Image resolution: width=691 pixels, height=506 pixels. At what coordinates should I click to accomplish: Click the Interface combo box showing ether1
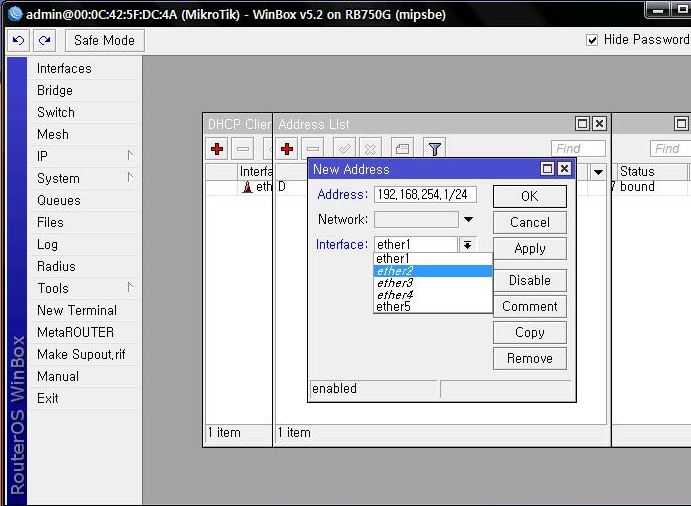(x=416, y=245)
